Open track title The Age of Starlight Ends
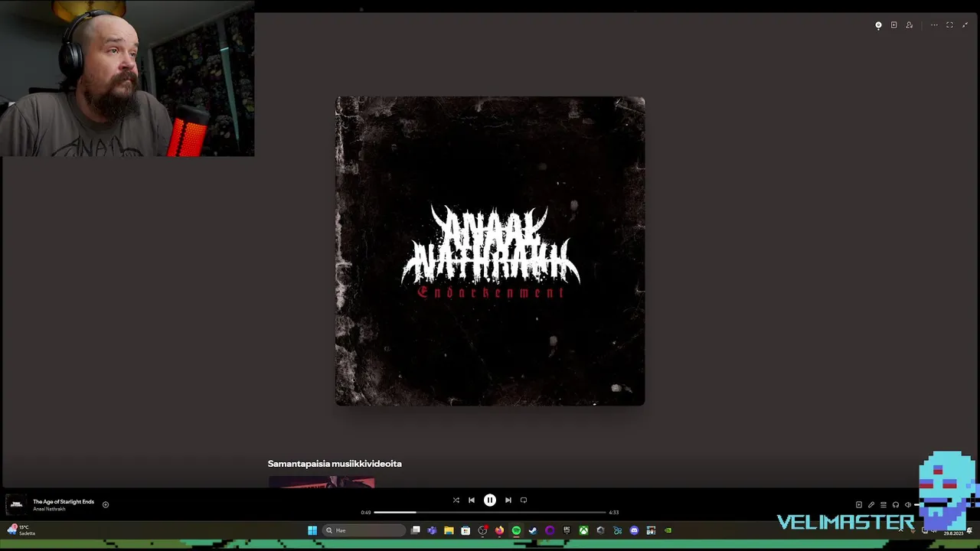Screen dimensions: 980x551 pos(64,502)
